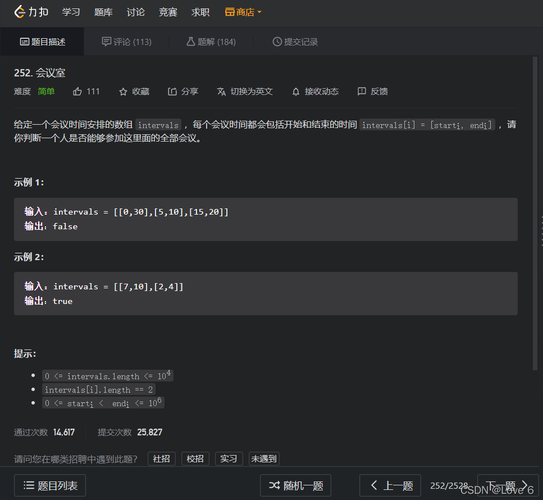Screen dimensions: 543x500
Task: Select the 社招 recruitment option
Action: 162,459
